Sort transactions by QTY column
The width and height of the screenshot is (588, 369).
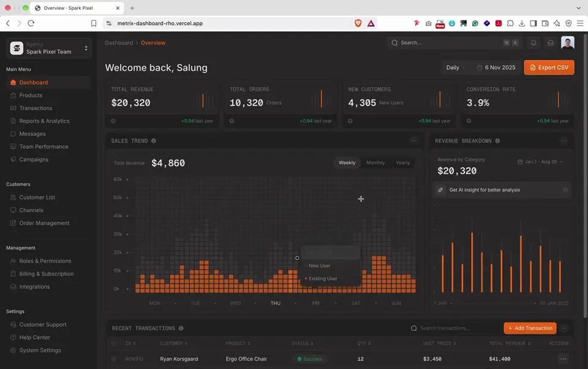(364, 343)
